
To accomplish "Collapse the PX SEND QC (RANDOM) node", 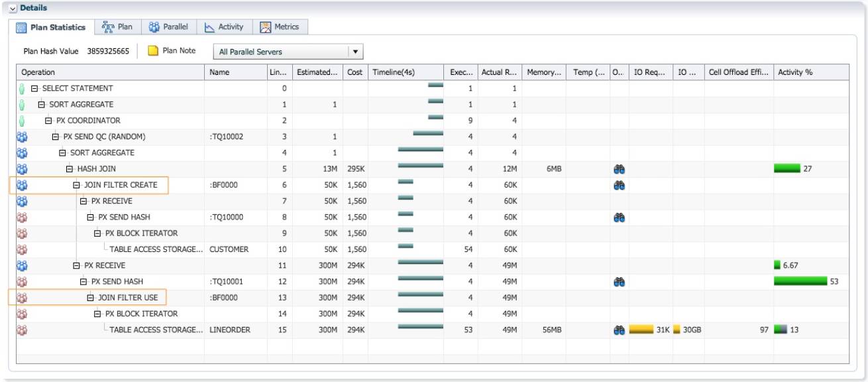I will [56, 137].
